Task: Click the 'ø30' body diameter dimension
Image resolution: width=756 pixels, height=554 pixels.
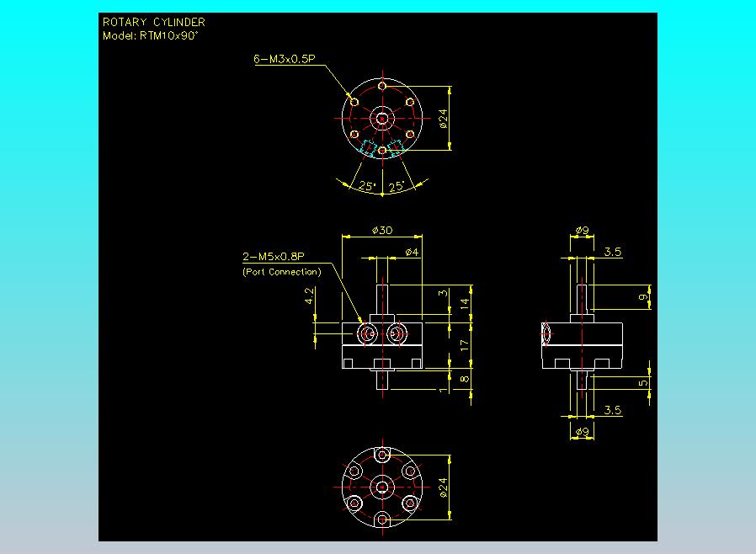Action: (x=382, y=231)
